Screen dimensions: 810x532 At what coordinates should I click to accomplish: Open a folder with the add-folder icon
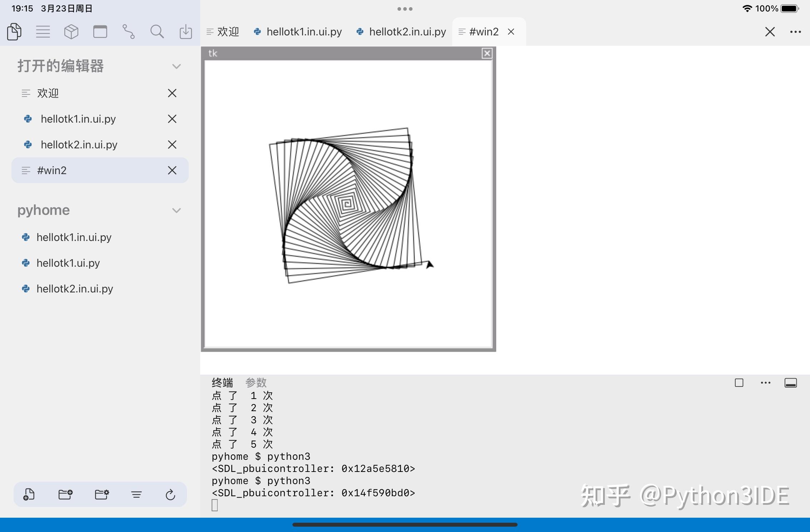(65, 494)
